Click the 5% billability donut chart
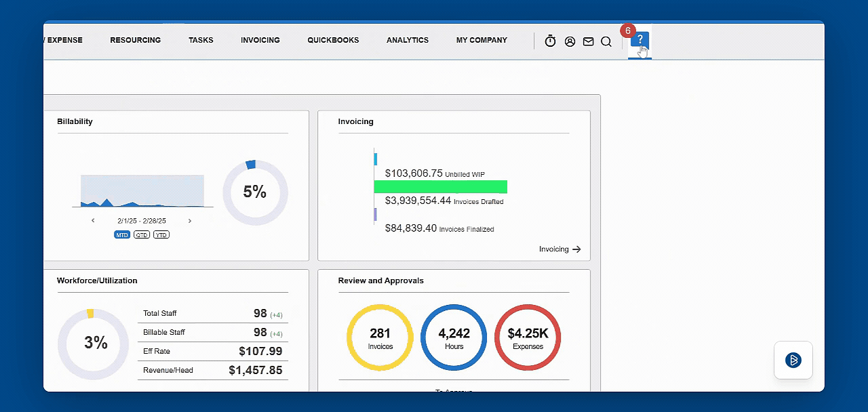 (x=255, y=192)
